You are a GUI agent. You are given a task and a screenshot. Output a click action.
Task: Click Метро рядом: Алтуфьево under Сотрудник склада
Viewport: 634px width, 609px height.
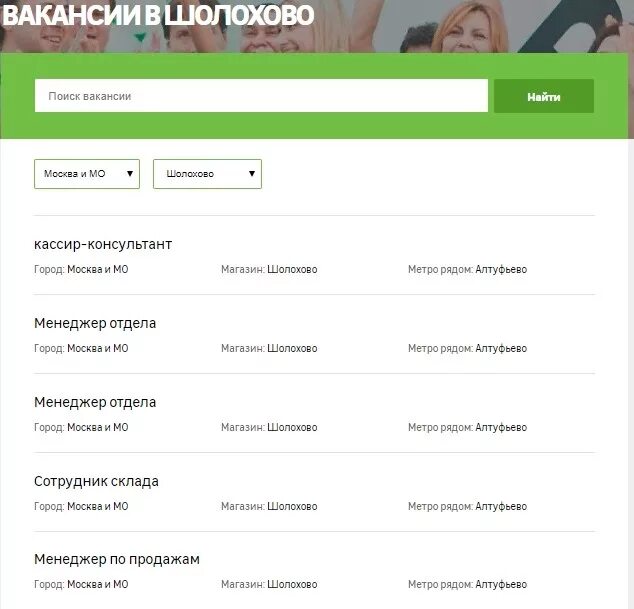click(467, 506)
